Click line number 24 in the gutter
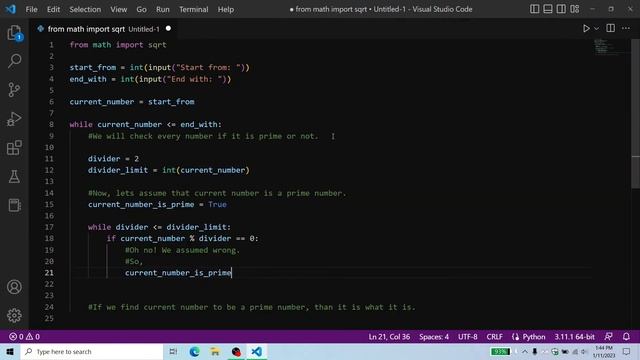640x360 pixels. coord(49,307)
